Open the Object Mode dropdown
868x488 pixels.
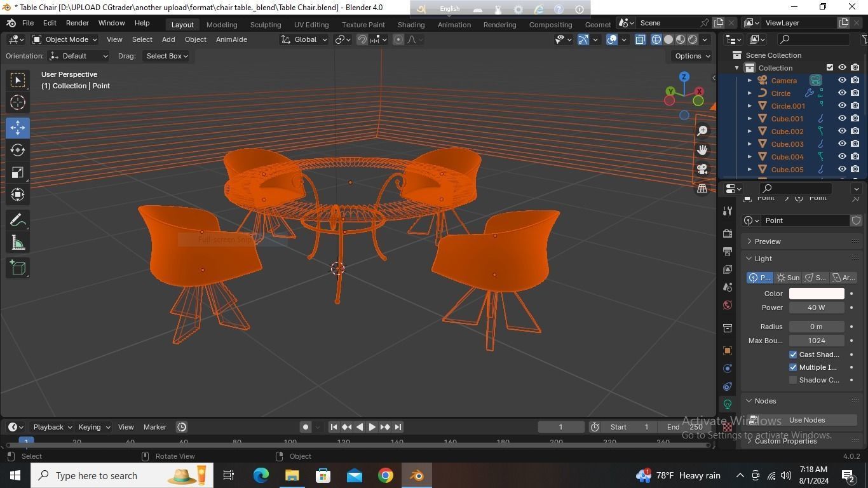click(65, 39)
